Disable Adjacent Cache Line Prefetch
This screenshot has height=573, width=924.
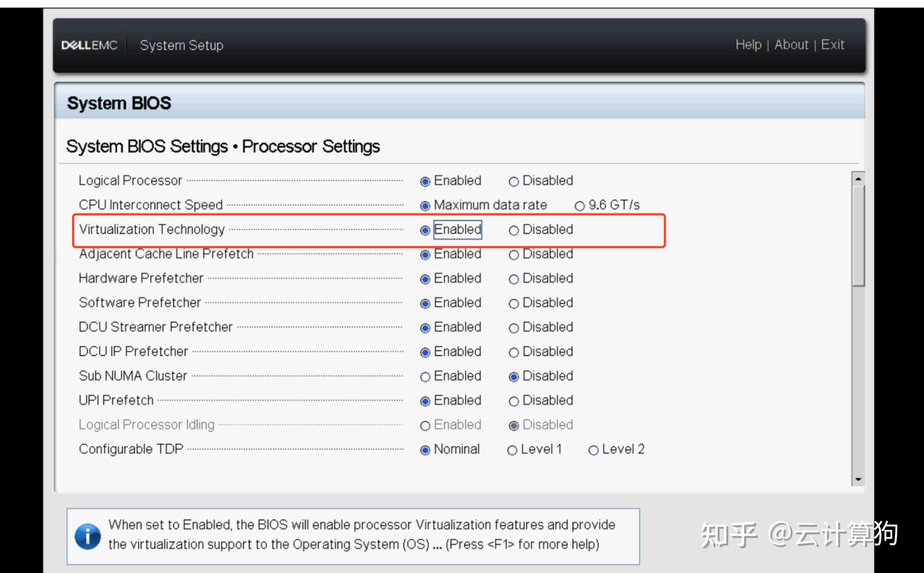point(514,255)
